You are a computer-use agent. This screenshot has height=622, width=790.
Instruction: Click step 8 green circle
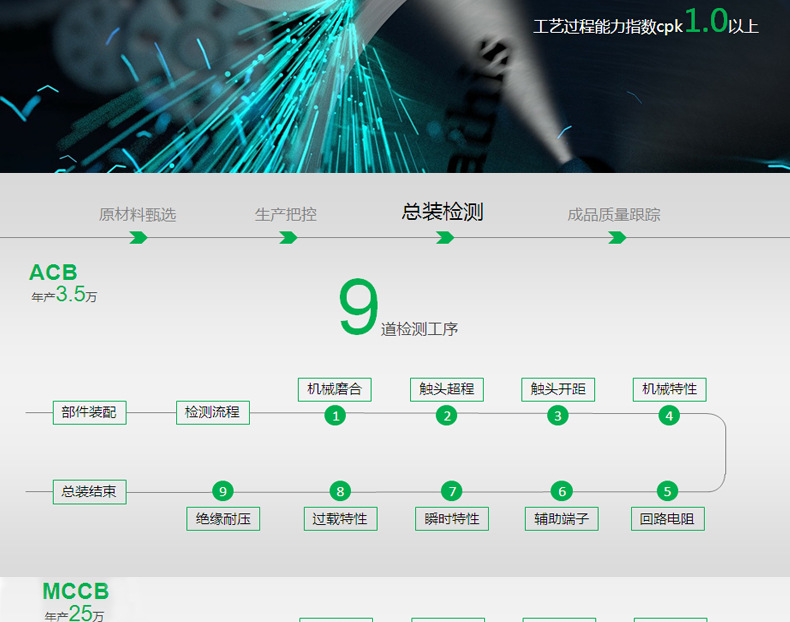tap(340, 491)
